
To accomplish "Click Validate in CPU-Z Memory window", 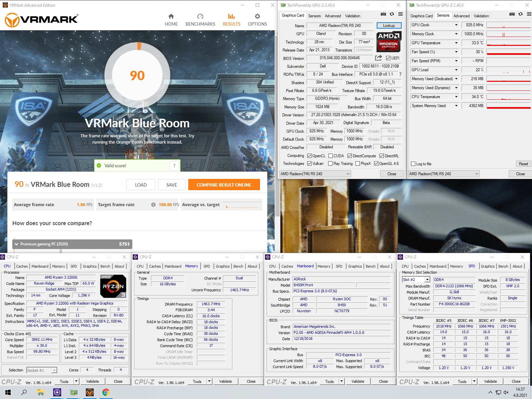I will pos(225,381).
